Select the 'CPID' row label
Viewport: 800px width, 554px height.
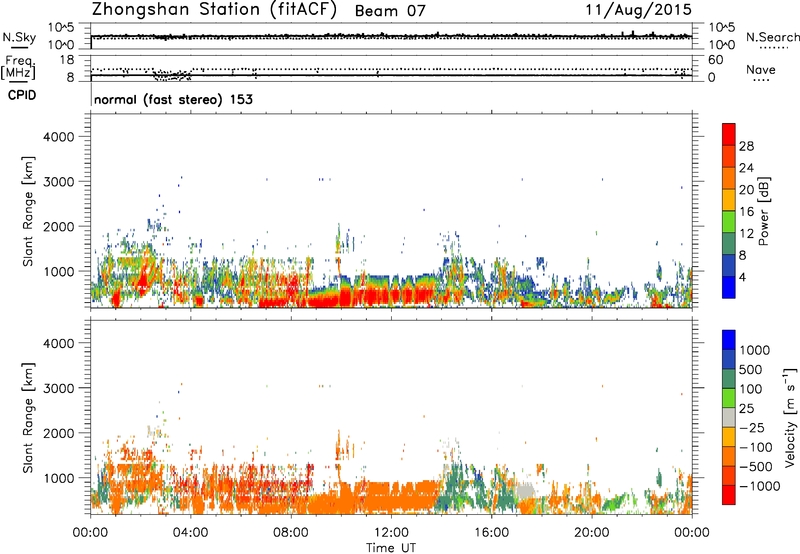[22, 95]
